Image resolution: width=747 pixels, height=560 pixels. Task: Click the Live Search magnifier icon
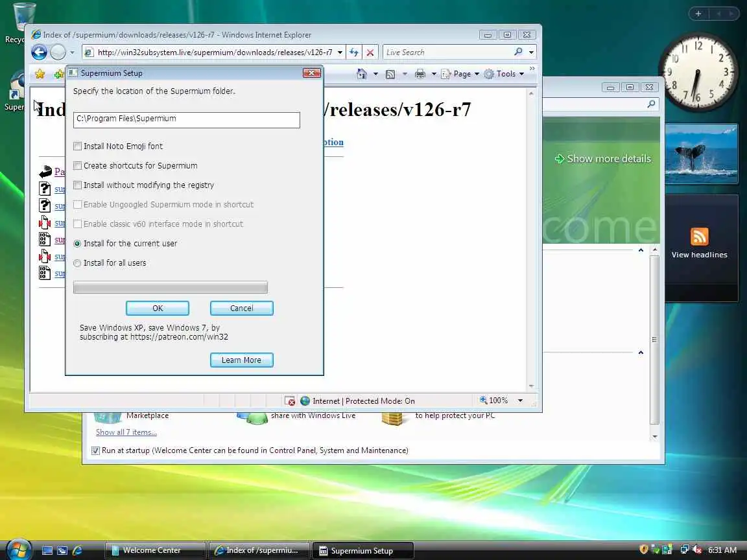[x=518, y=52]
